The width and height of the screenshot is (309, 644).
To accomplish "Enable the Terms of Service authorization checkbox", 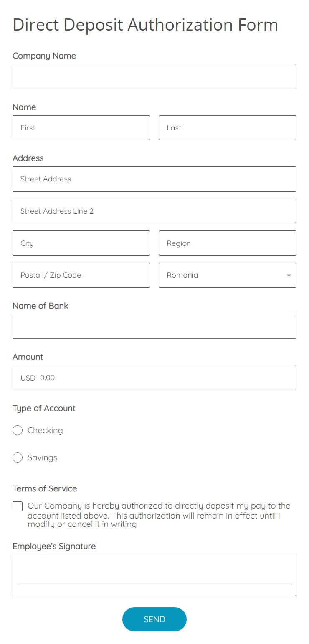I will tap(18, 506).
